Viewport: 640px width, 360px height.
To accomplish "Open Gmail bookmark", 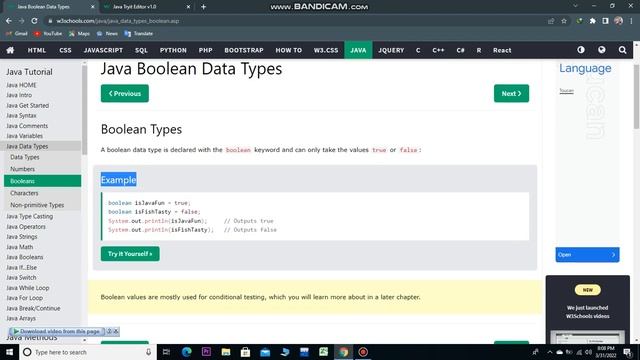I will pyautogui.click(x=17, y=33).
